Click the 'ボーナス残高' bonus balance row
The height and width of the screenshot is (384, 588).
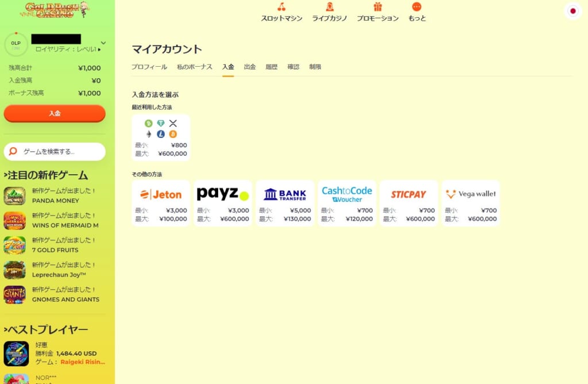(55, 93)
